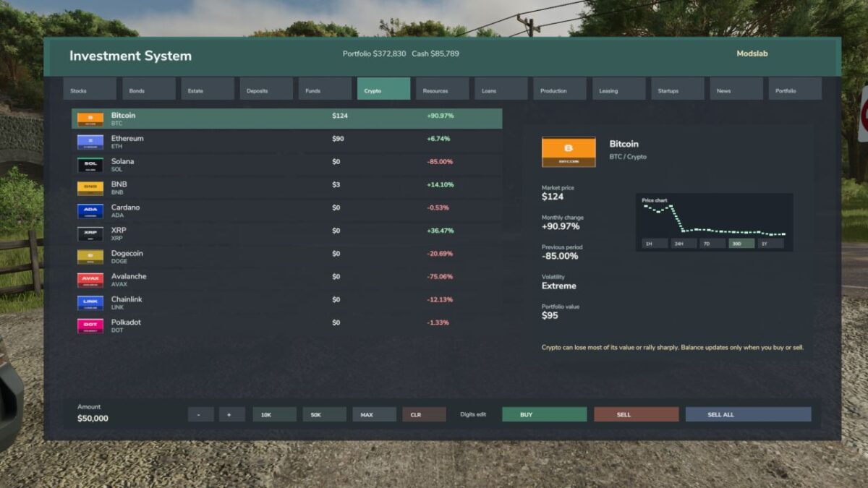Viewport: 868px width, 488px height.
Task: Click the Solana SOL icon
Action: click(x=90, y=166)
